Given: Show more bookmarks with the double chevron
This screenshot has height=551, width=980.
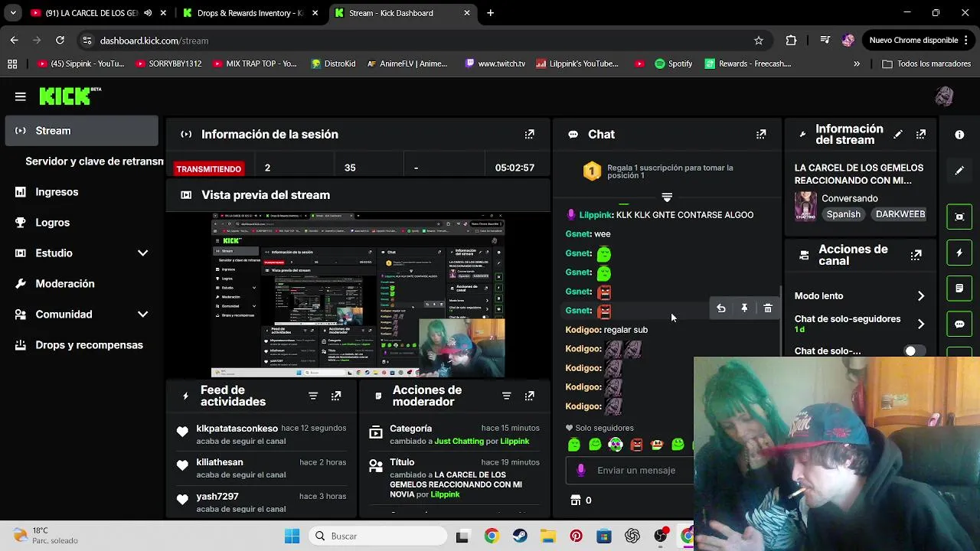Looking at the screenshot, I should tap(857, 64).
